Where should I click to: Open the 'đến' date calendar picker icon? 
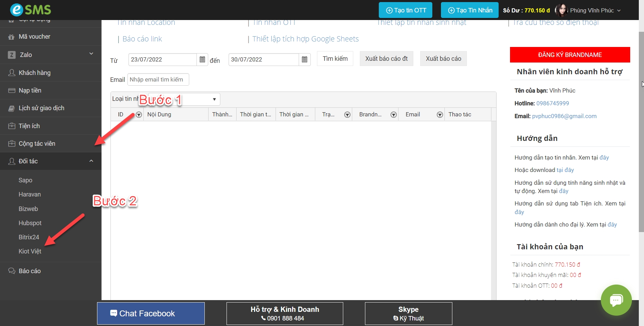pyautogui.click(x=305, y=59)
